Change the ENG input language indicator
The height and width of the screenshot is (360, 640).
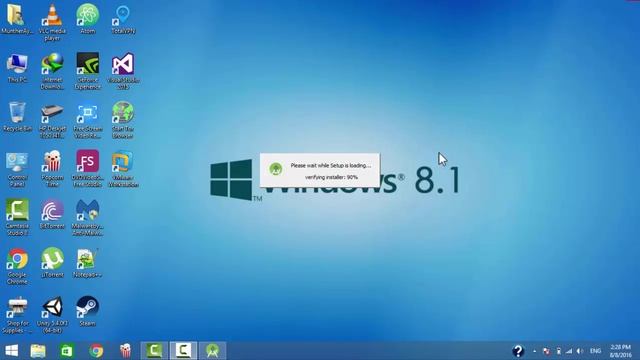click(596, 351)
